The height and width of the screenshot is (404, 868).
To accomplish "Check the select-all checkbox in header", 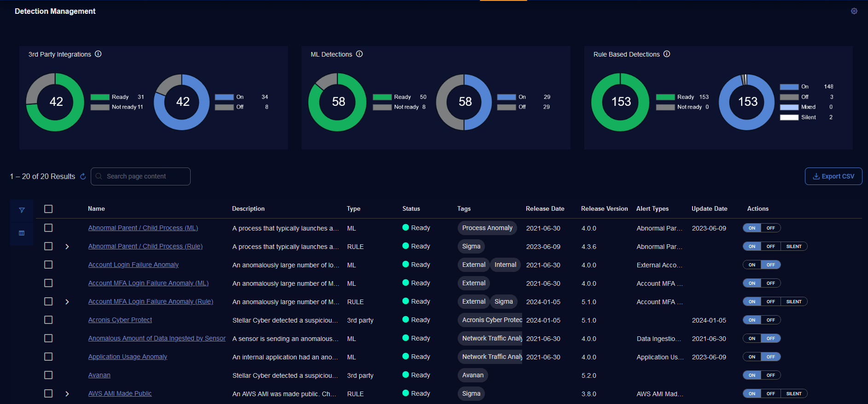I will [x=48, y=209].
